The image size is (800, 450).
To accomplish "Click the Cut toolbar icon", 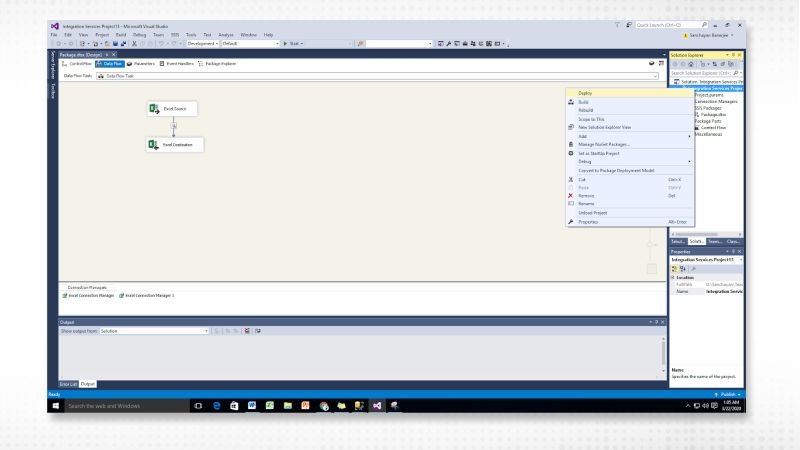I will tap(134, 44).
